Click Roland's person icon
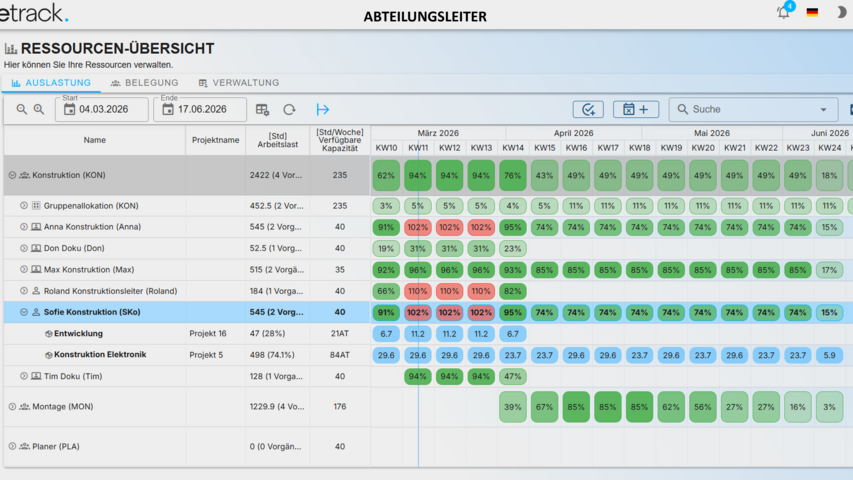 (x=36, y=291)
